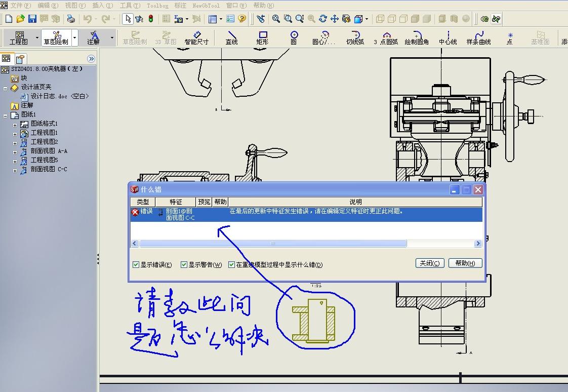568x392 pixels.
Task: Collapse the 设计活页夹 tree node
Action: point(6,89)
